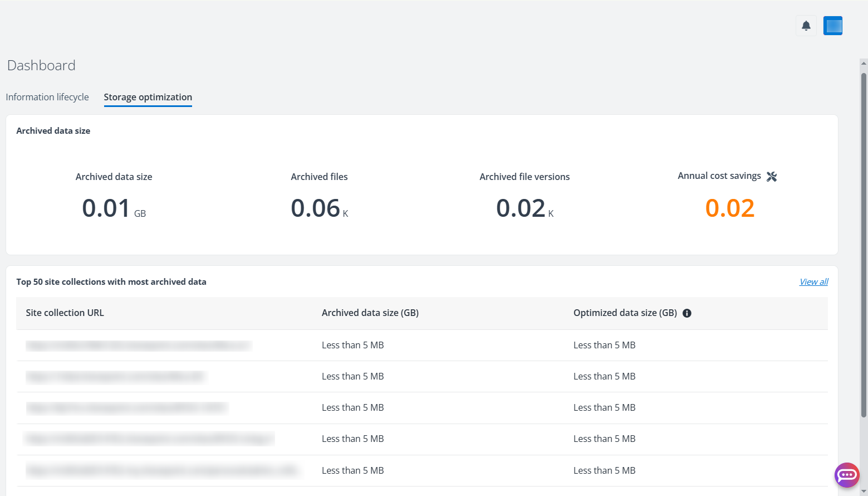868x496 pixels.
Task: Click the Archived data size statistic value
Action: pos(114,208)
